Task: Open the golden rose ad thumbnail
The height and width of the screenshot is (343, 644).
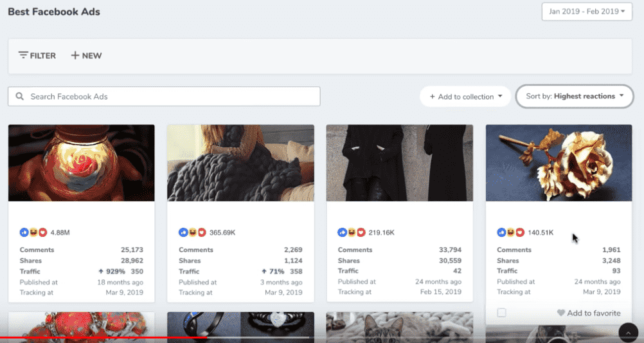Action: click(x=559, y=163)
